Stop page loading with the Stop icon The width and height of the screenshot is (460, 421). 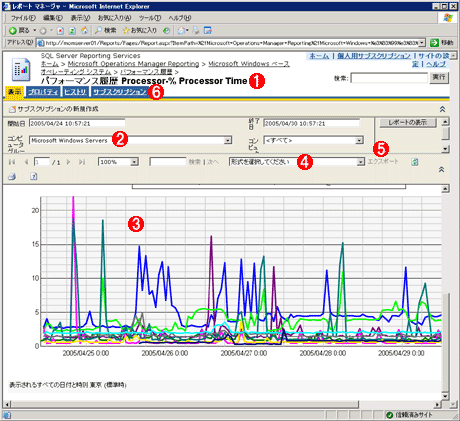pyautogui.click(x=60, y=31)
